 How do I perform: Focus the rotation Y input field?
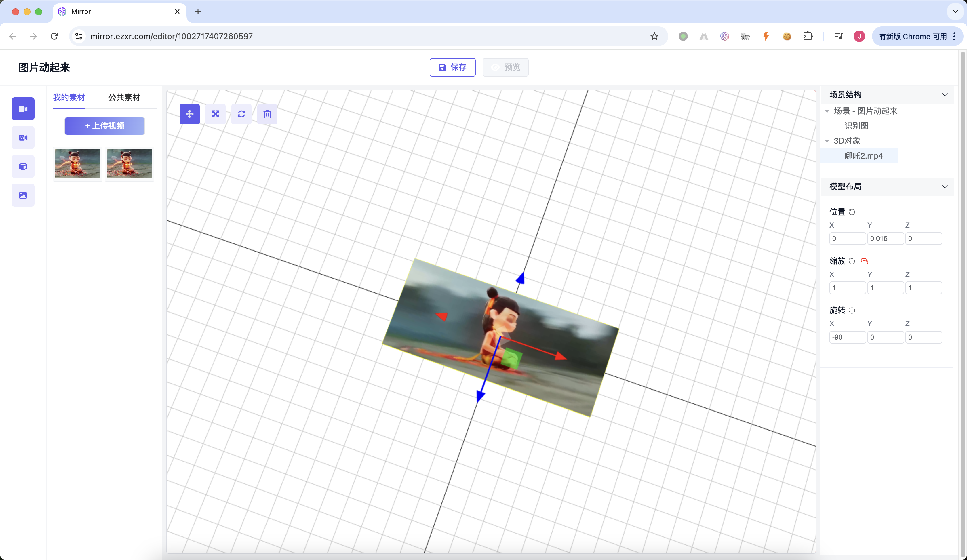[885, 337]
